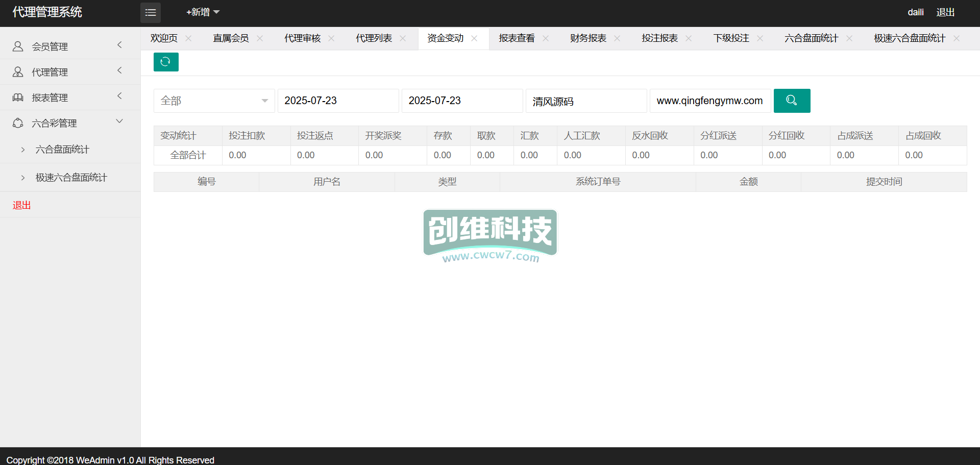Click the end date input field
Image resolution: width=980 pixels, height=465 pixels.
tap(462, 101)
